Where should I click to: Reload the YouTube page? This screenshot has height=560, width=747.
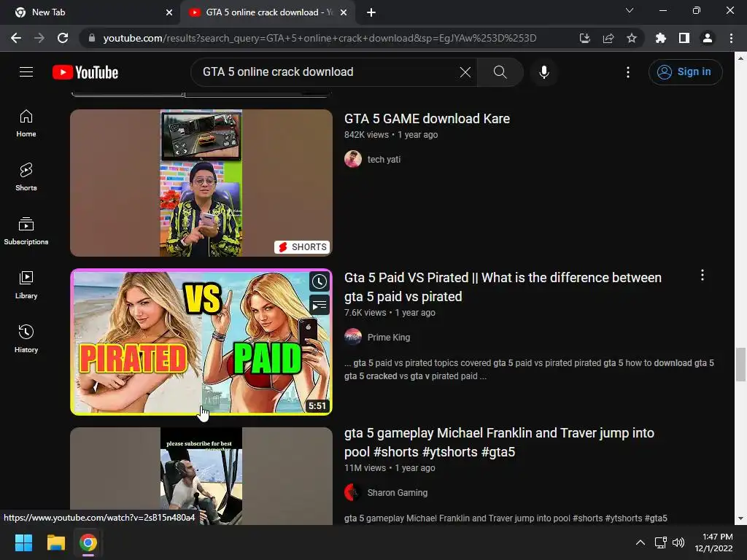pyautogui.click(x=63, y=38)
